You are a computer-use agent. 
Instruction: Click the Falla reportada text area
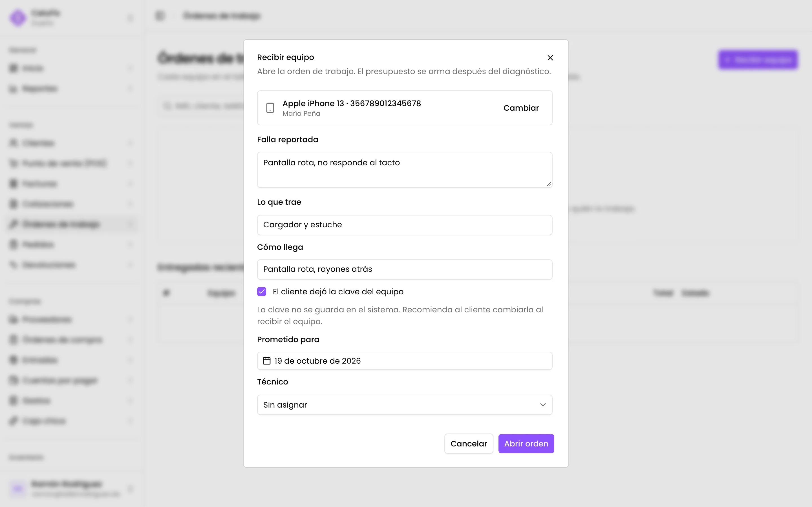pyautogui.click(x=405, y=170)
